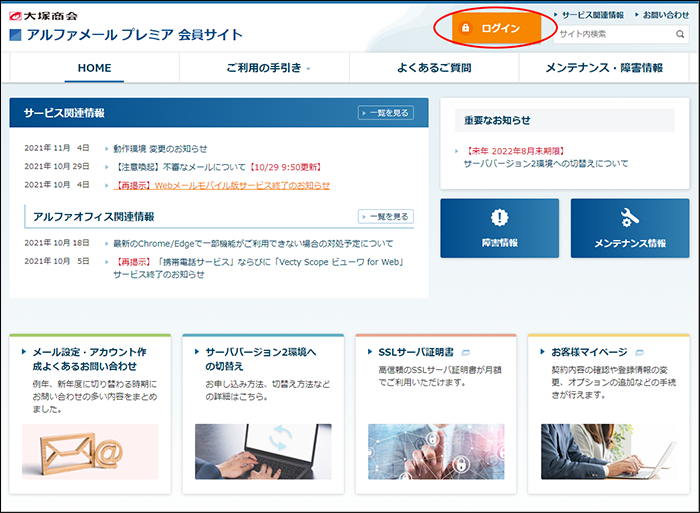Viewport: 700px width, 513px height.
Task: Open サーババージョン2環境への切替え card title
Action: click(261, 359)
